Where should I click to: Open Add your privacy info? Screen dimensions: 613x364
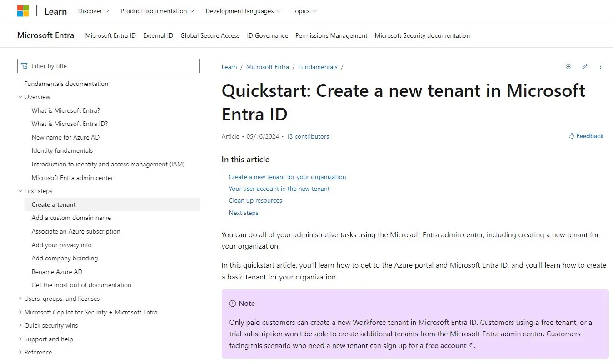61,245
